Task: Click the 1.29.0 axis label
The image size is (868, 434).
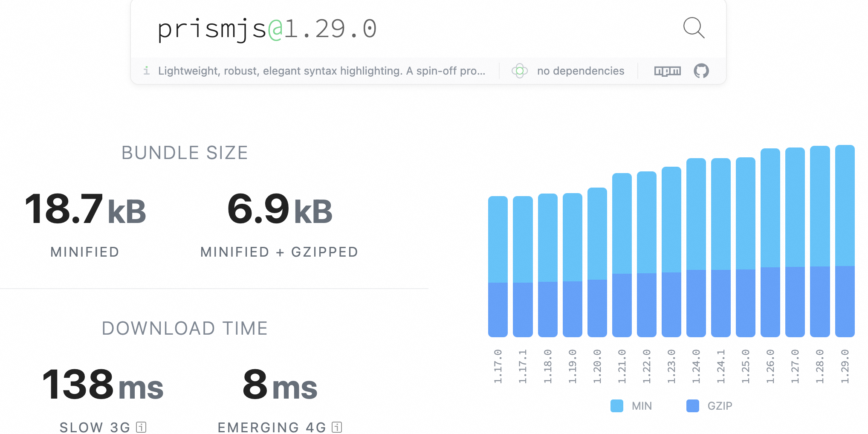Action: (x=845, y=366)
